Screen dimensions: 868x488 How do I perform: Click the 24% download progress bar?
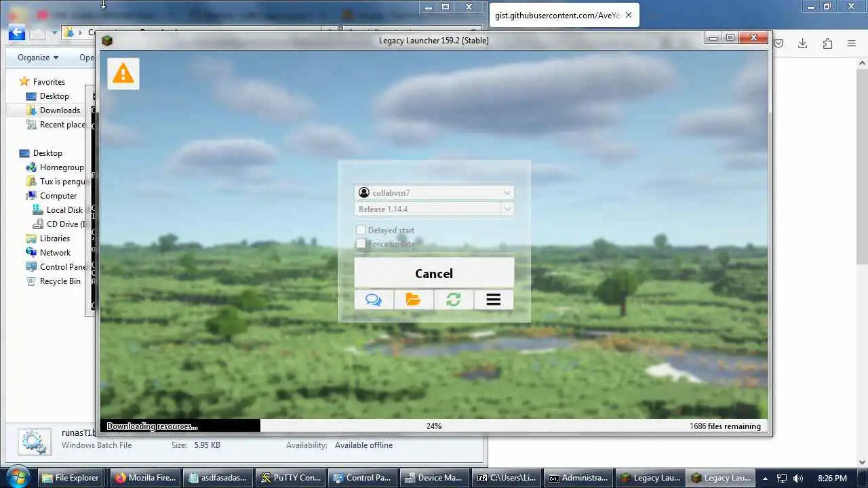click(434, 426)
